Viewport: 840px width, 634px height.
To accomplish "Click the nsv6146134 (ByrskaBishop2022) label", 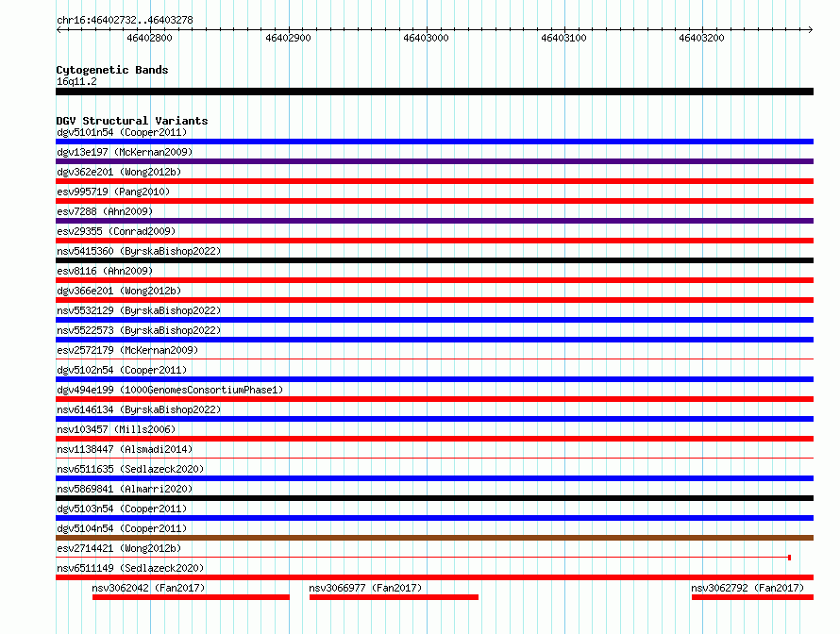I will point(139,409).
